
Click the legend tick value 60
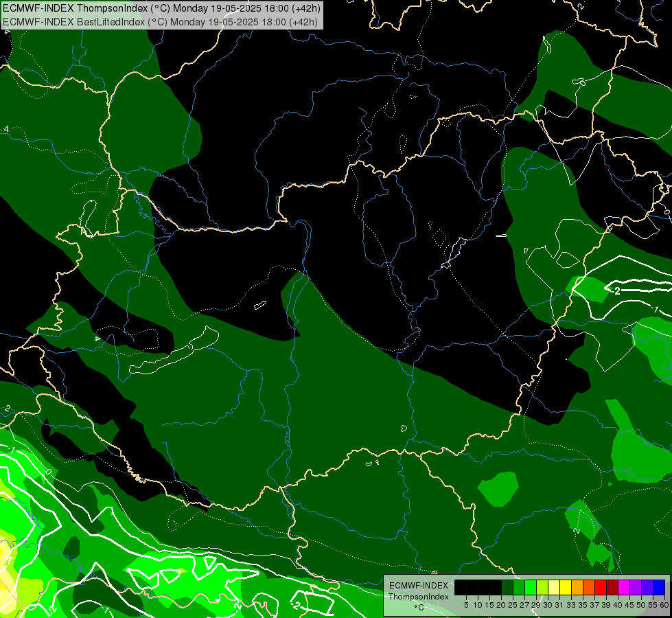[664, 605]
